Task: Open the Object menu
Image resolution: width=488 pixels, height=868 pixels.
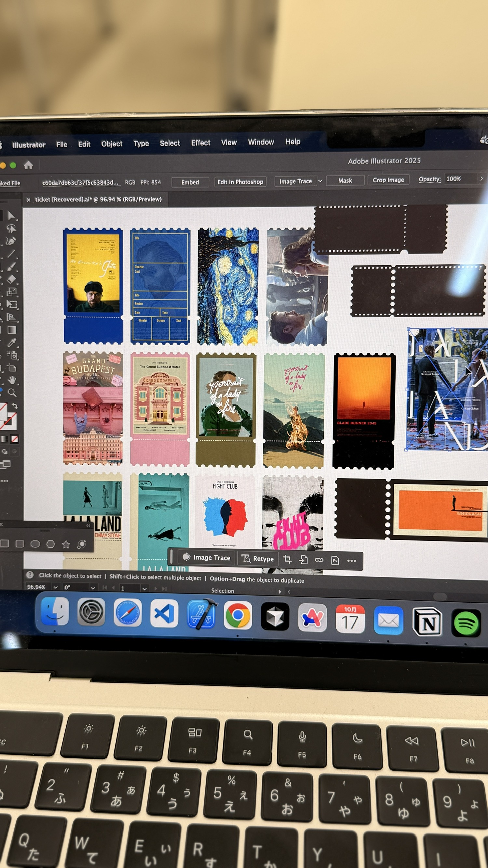Action: [x=112, y=144]
